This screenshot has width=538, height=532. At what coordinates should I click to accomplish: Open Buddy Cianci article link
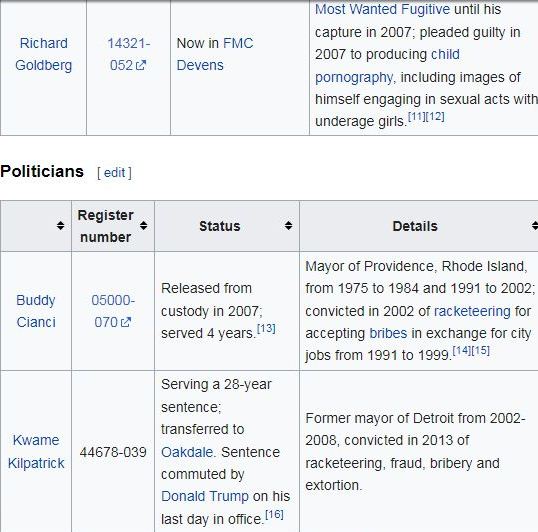[x=36, y=311]
